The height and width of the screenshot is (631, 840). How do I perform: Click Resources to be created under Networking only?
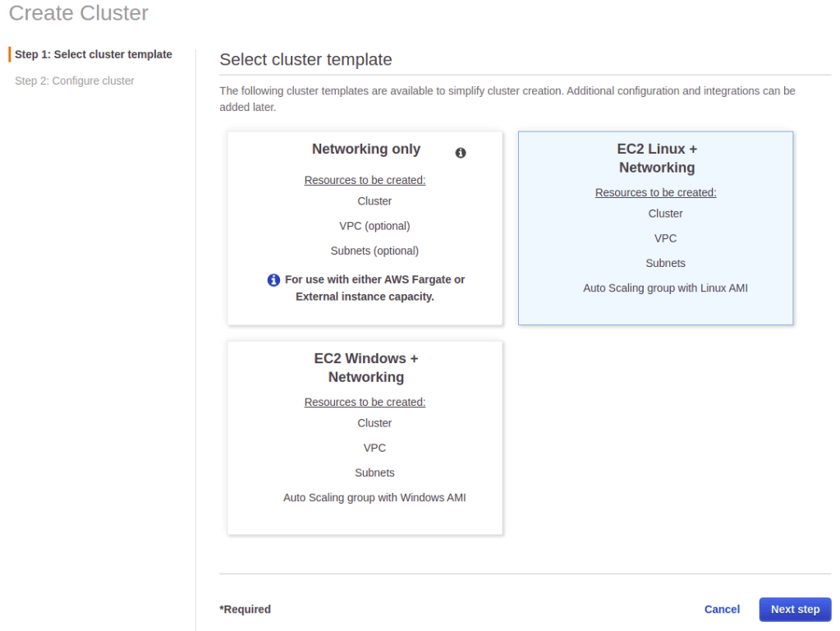click(365, 180)
